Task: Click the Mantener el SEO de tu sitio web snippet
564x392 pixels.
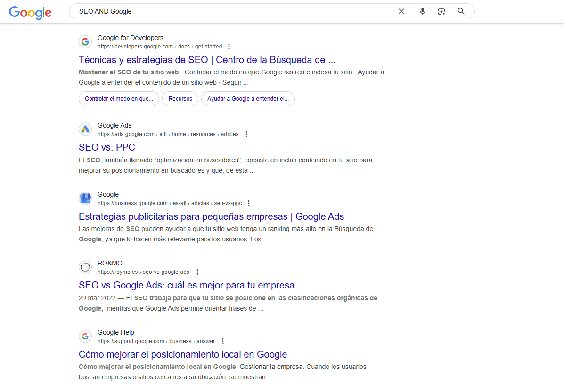Action: pyautogui.click(x=129, y=72)
